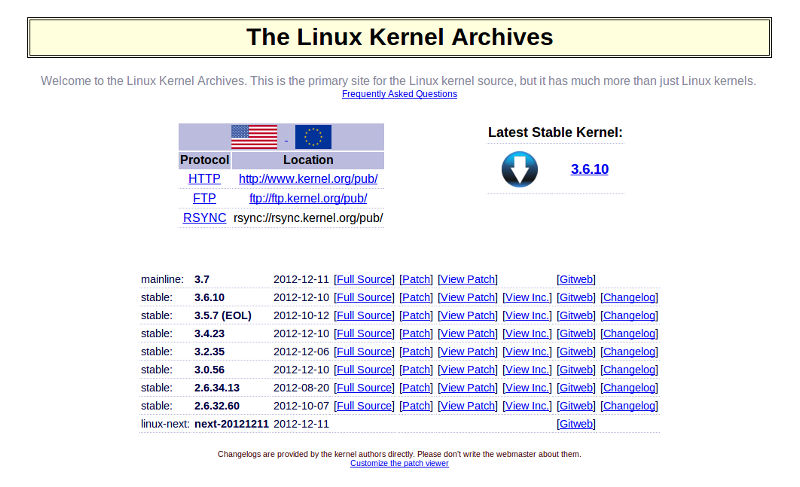Open Customize the patch viewer link
The image size is (800, 487).
tap(399, 464)
